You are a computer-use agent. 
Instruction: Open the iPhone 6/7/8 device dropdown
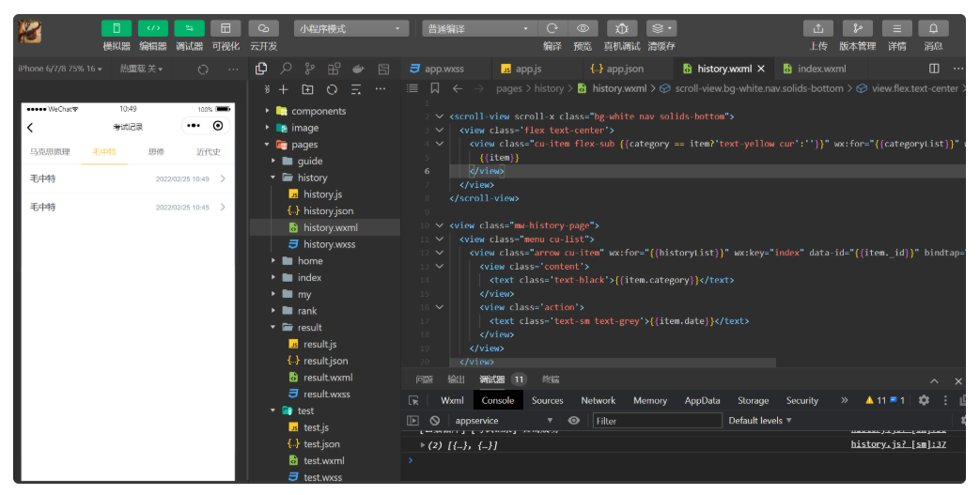click(x=60, y=69)
